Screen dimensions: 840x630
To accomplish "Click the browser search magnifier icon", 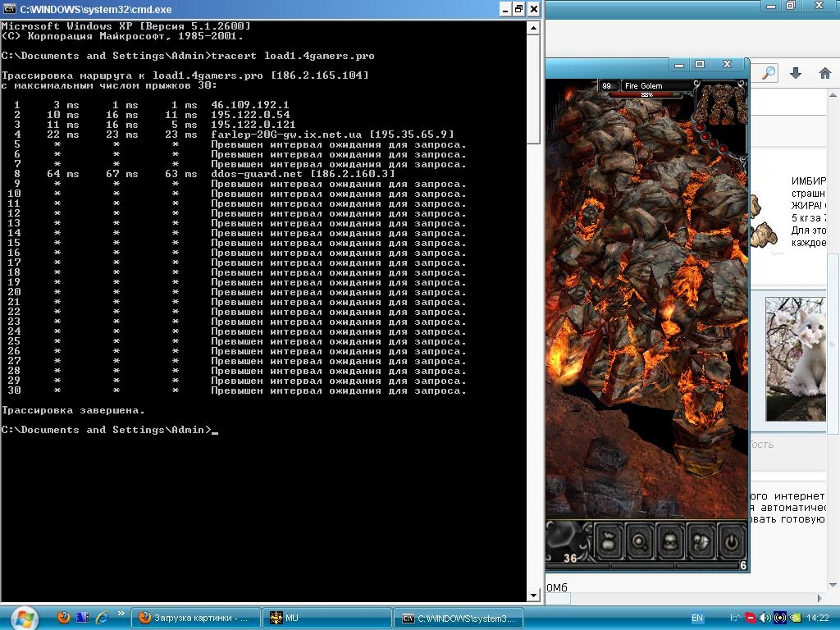I will (x=768, y=73).
